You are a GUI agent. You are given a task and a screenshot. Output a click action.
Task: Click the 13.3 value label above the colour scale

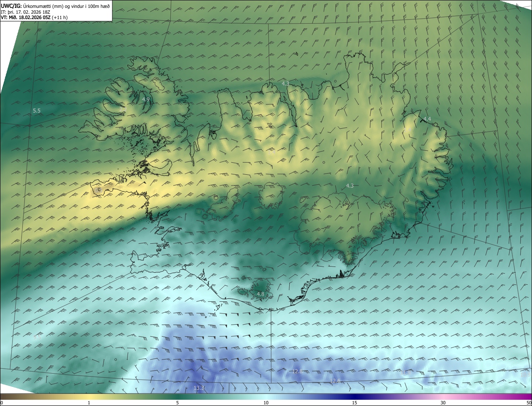pyautogui.click(x=199, y=388)
